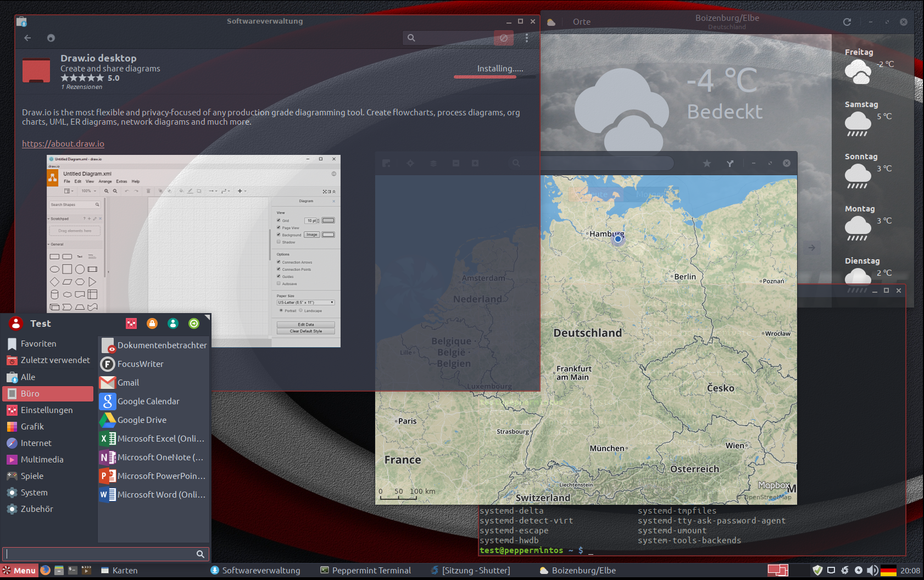Click the star favorites icon in maps toolbar
Viewport: 924px width, 580px height.
click(707, 163)
